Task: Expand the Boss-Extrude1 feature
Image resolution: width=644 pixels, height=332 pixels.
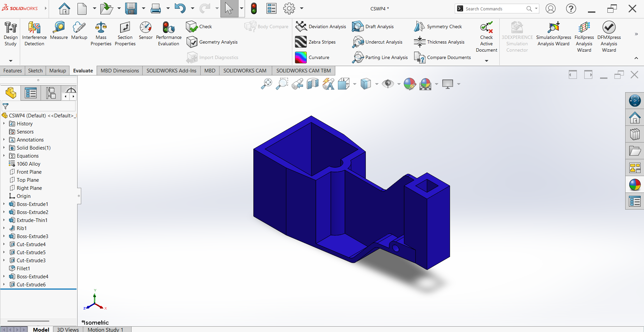Action: (x=4, y=204)
